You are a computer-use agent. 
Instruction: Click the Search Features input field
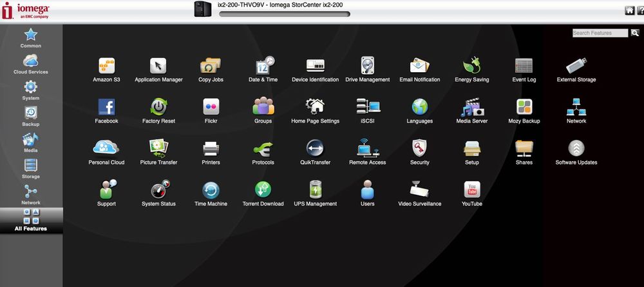coord(600,33)
